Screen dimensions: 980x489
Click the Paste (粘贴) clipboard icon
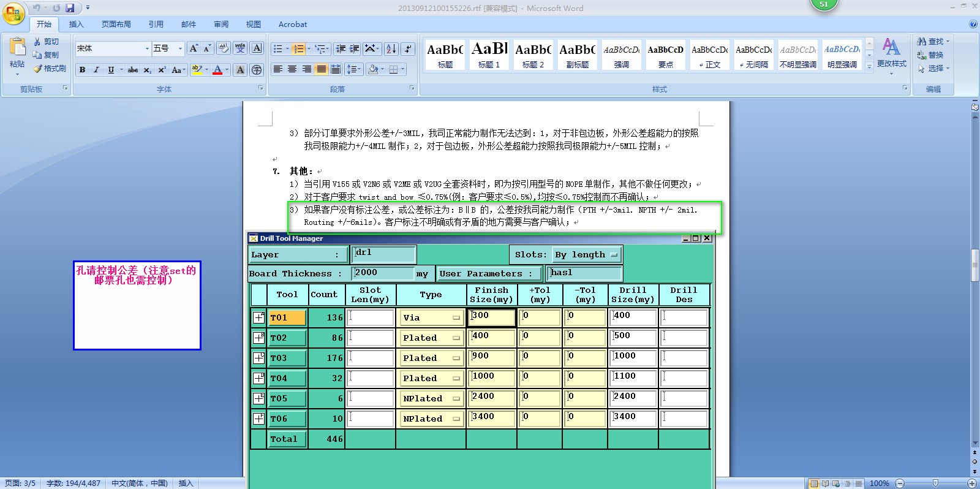pos(17,47)
